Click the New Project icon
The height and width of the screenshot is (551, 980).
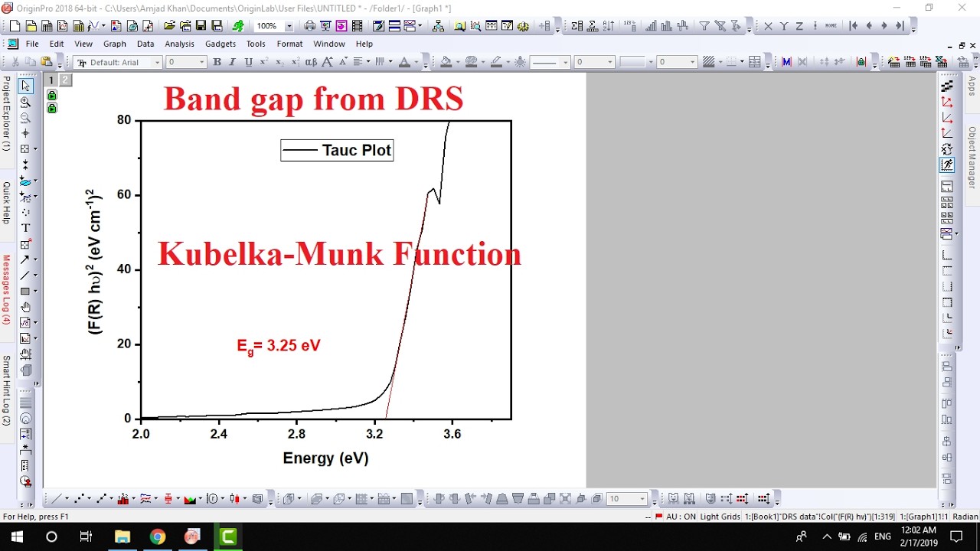pyautogui.click(x=15, y=26)
